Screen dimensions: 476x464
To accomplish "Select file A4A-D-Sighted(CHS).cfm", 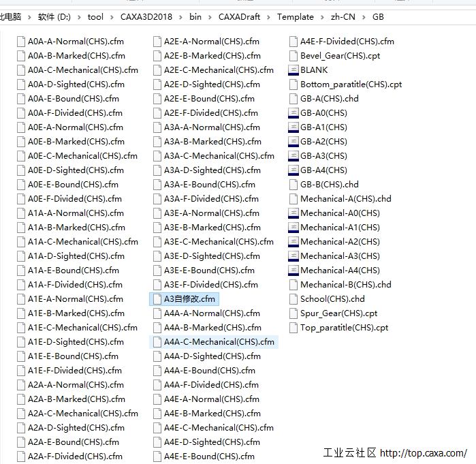I will pyautogui.click(x=207, y=356).
